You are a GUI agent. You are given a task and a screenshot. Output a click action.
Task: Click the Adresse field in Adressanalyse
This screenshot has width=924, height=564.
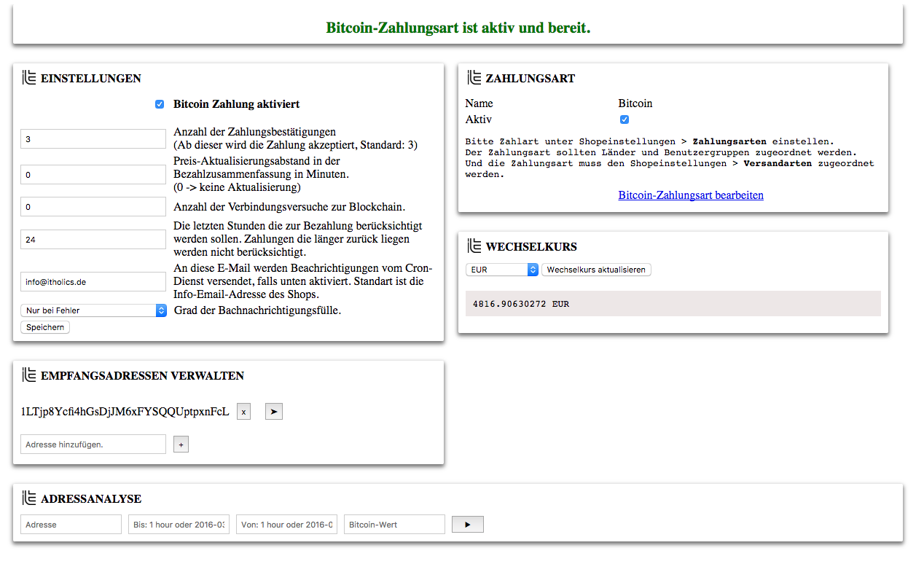point(71,524)
